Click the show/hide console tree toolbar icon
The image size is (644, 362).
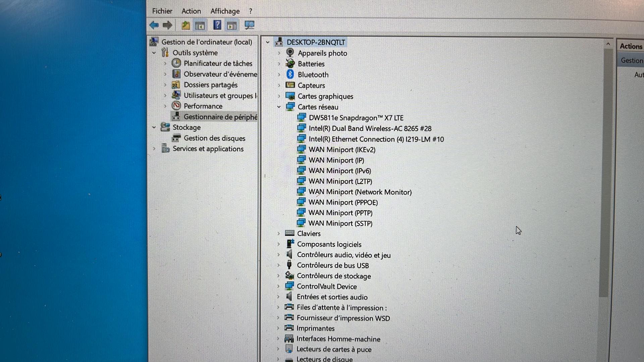(x=200, y=25)
